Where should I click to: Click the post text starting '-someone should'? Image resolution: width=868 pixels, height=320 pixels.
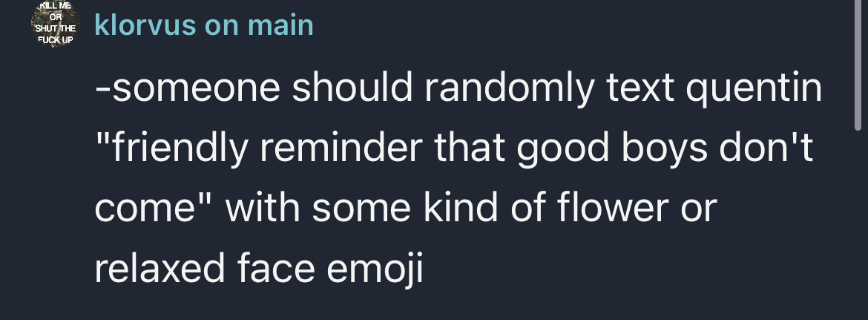click(x=458, y=177)
